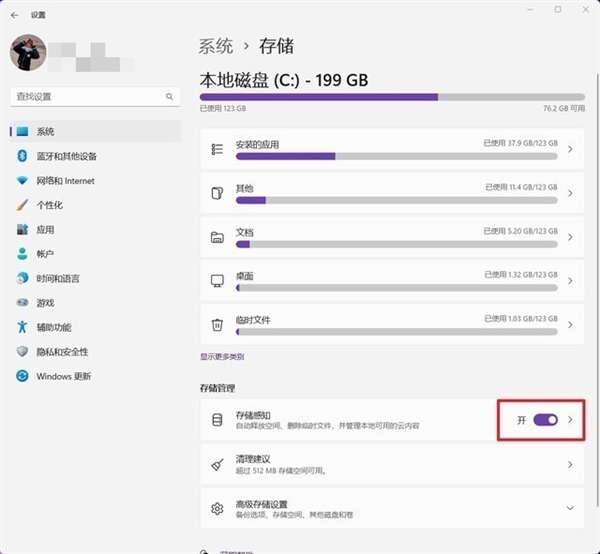Viewport: 600px width, 554px height.
Task: Click the Bluetooth icon for 蓝牙和其他设备
Action: pyautogui.click(x=21, y=156)
